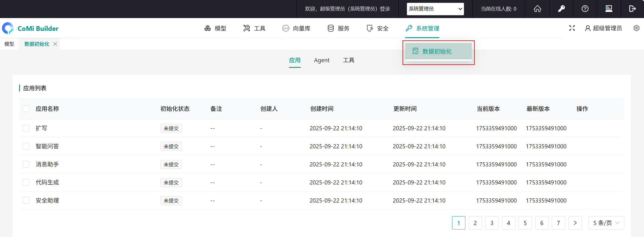Open the 系统管理员 role dropdown

[x=435, y=9]
